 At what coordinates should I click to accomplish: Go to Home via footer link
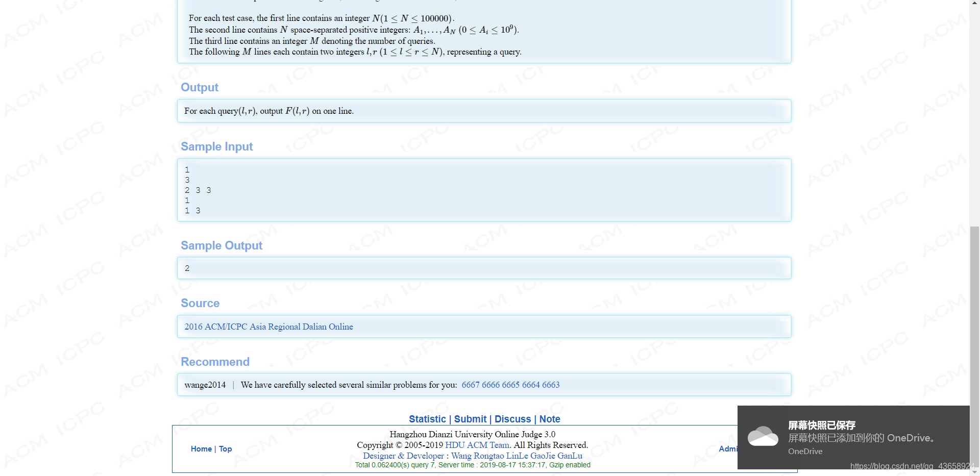[201, 449]
